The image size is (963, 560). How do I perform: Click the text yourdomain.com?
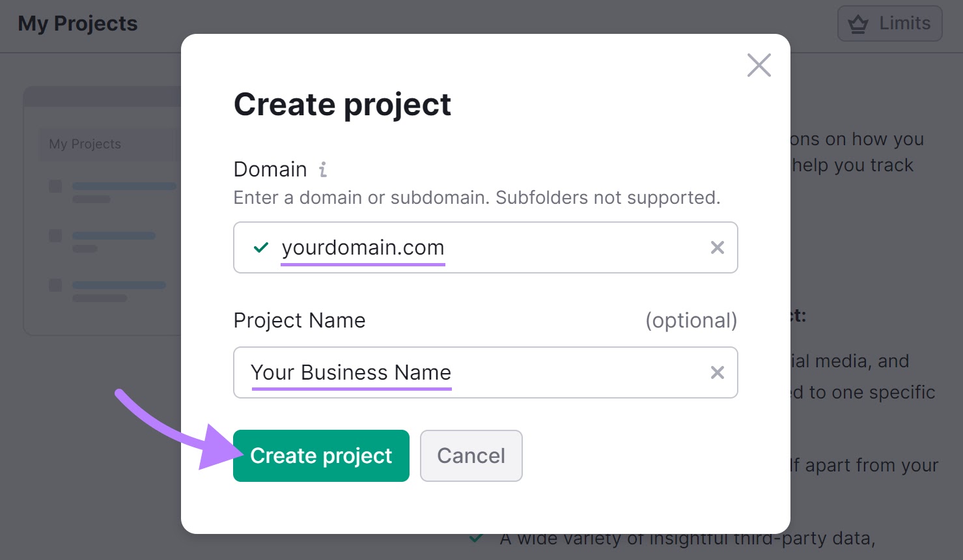[x=363, y=247]
